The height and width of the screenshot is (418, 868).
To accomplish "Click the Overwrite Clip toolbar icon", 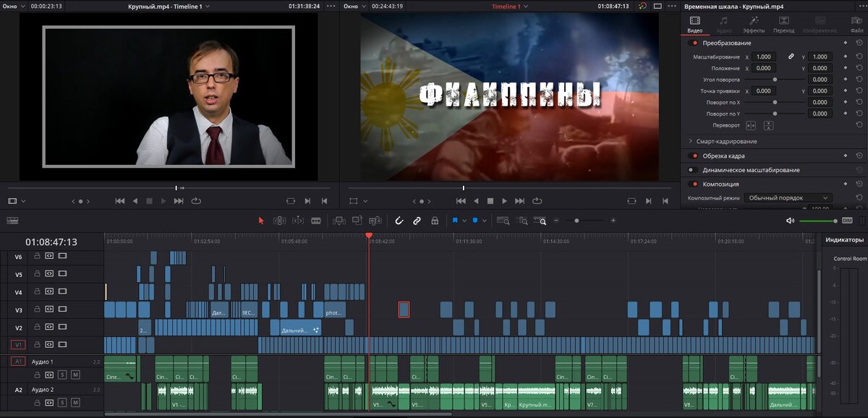I will click(x=357, y=221).
